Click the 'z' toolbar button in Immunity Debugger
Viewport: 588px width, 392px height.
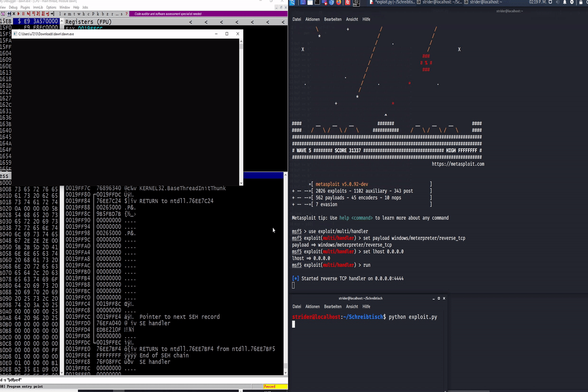(x=107, y=14)
